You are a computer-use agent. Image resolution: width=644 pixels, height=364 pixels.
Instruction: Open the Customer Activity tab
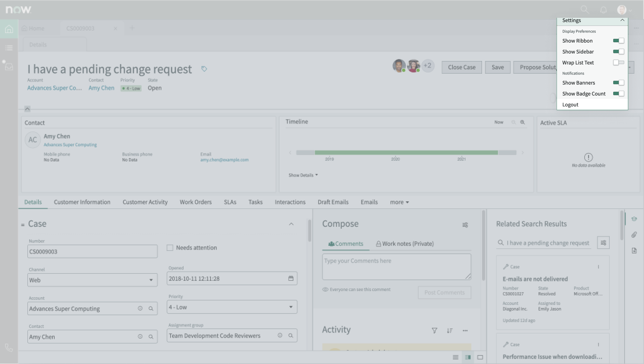point(145,202)
